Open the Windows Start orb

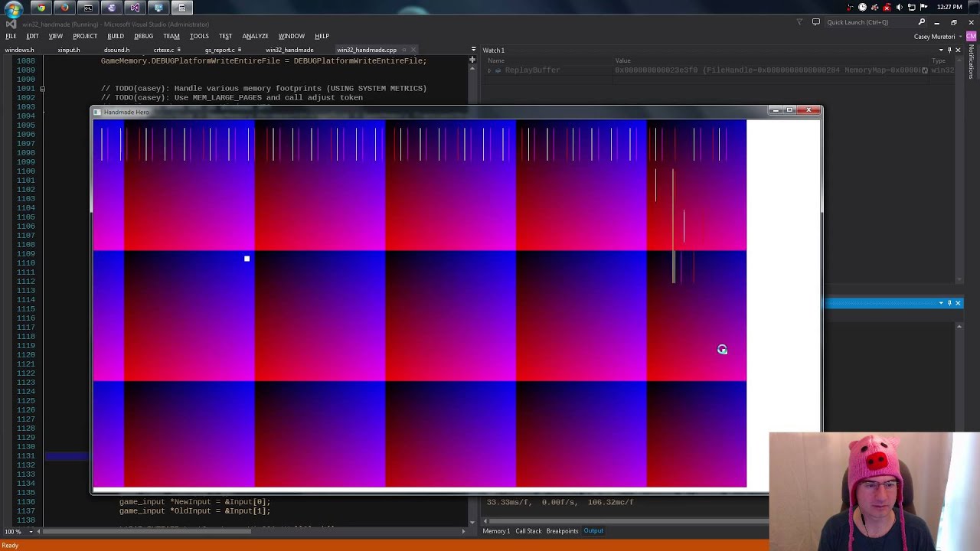14,8
